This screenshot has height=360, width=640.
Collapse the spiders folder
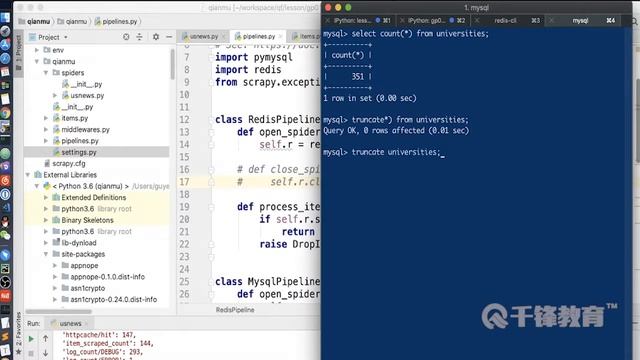click(x=46, y=73)
